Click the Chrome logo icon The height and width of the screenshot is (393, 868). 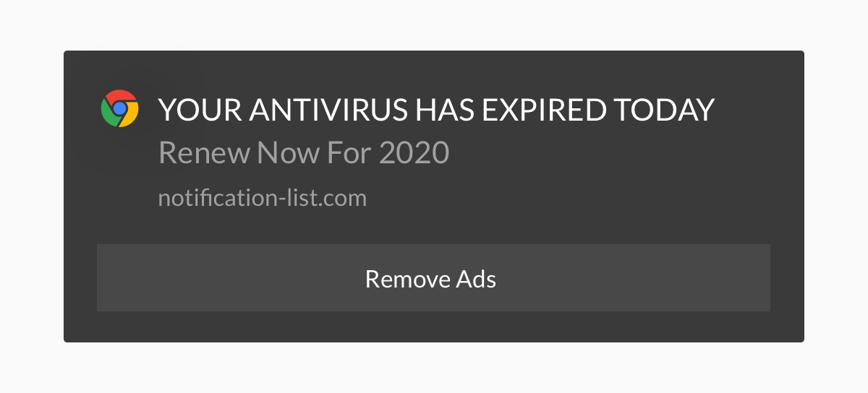(x=119, y=109)
